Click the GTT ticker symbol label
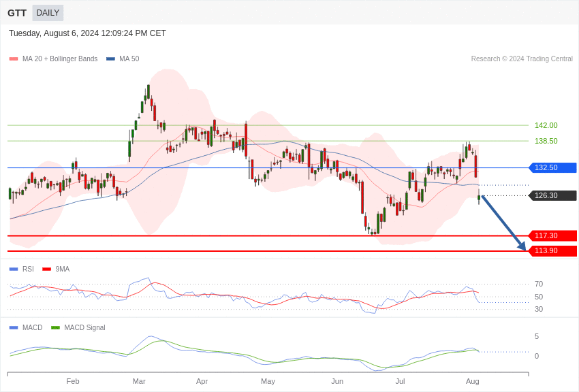This screenshot has height=392, width=579. [x=17, y=13]
